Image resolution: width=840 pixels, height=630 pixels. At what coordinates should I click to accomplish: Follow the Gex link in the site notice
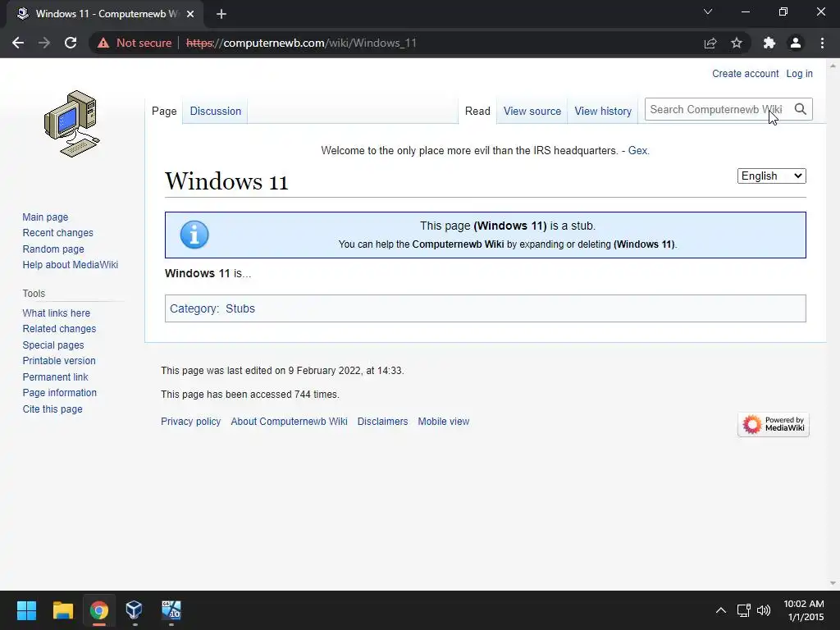[x=637, y=151]
